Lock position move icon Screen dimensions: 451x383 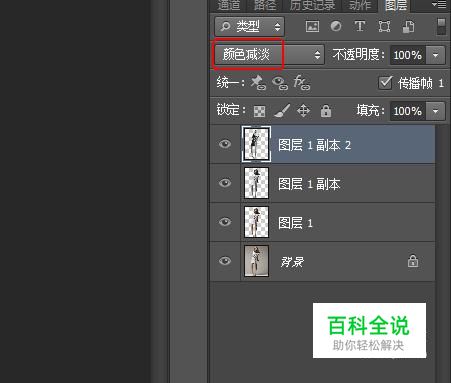coord(303,110)
